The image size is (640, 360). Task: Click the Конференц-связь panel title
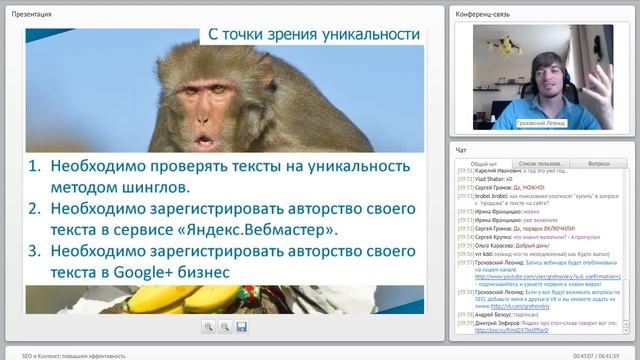[x=482, y=14]
